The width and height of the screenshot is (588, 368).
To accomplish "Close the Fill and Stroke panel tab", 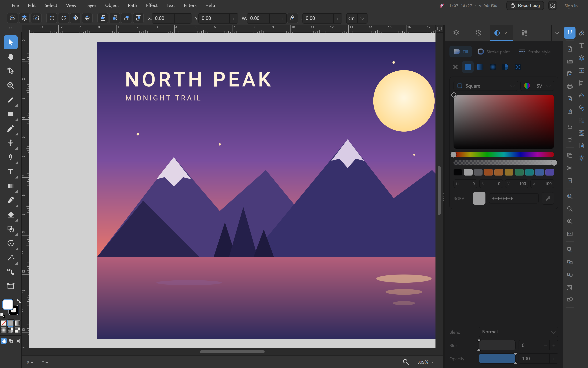I will (x=506, y=33).
